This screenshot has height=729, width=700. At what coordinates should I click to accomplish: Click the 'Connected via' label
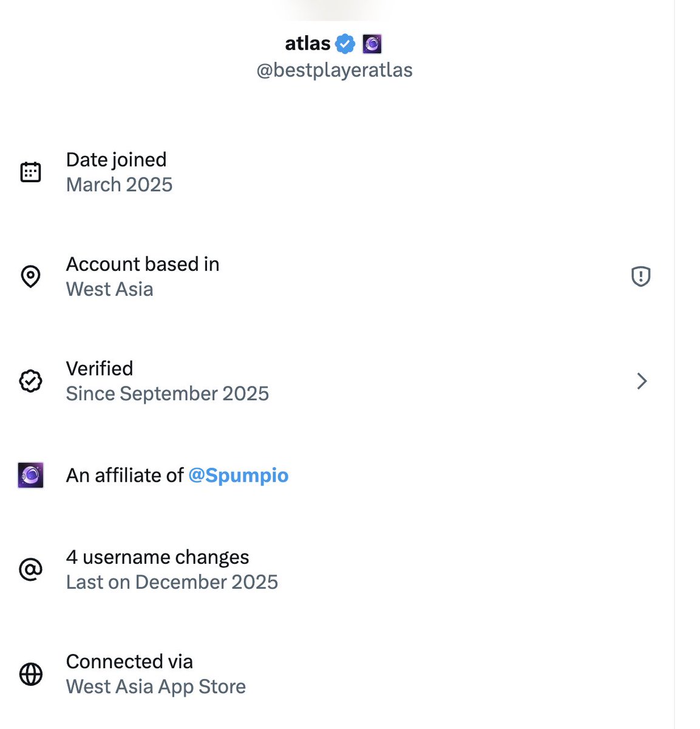(129, 662)
